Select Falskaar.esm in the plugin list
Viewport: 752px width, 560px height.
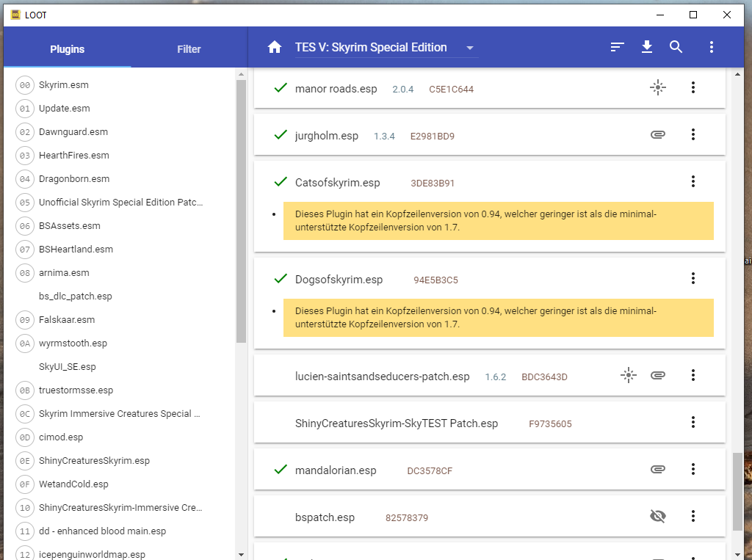pos(67,320)
